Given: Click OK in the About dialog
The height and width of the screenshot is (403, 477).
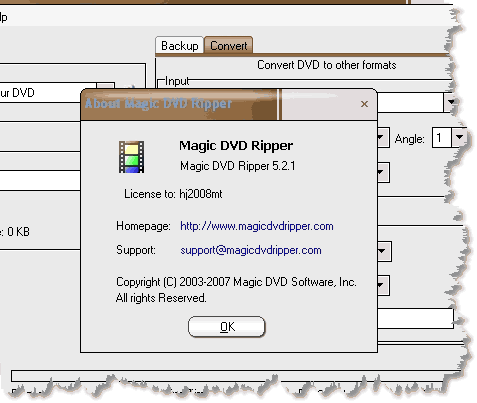Looking at the screenshot, I should click(x=227, y=326).
